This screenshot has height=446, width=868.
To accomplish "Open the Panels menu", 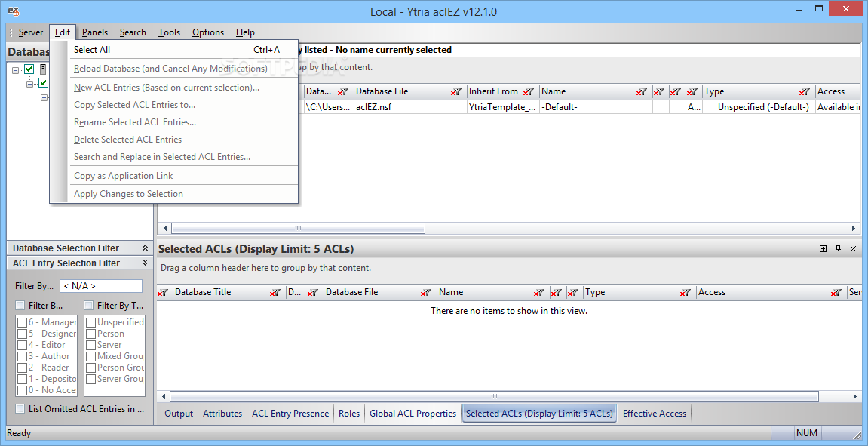I will click(x=95, y=32).
